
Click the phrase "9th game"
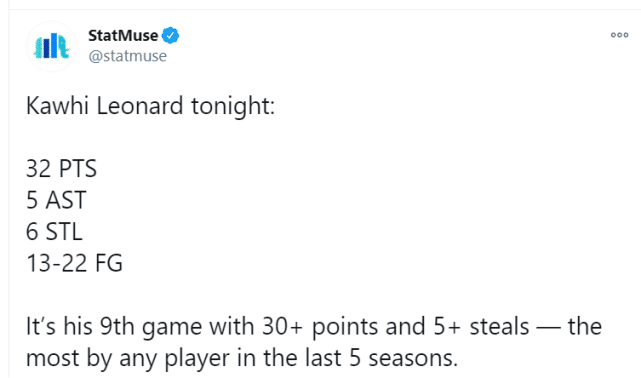click(x=151, y=327)
